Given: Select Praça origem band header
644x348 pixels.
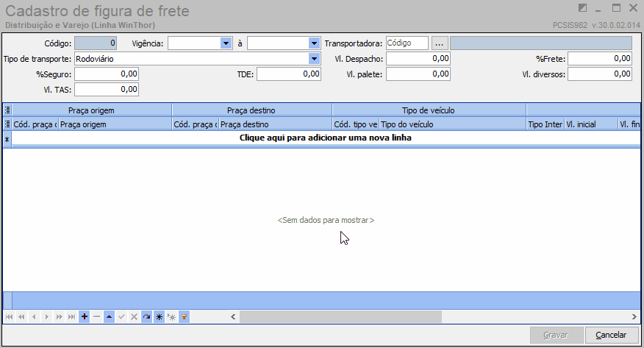Looking at the screenshot, I should [92, 110].
